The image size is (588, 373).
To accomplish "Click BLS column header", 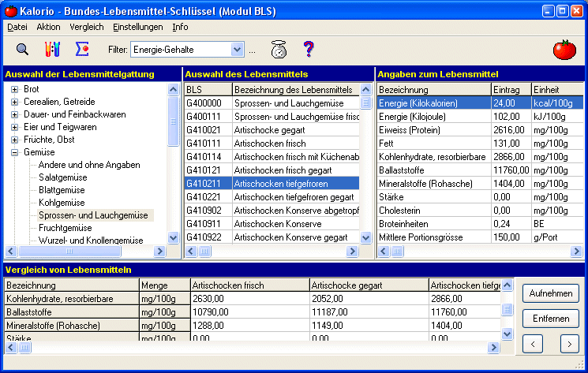I will tap(208, 90).
